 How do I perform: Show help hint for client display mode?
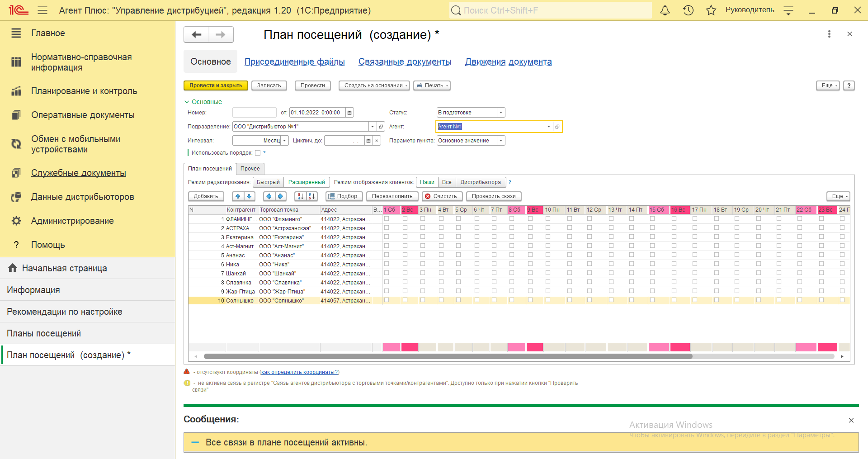point(510,182)
